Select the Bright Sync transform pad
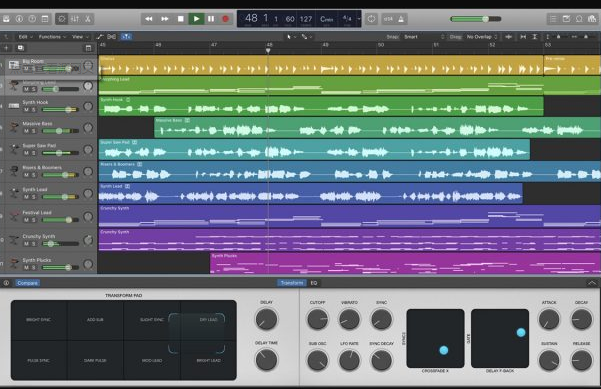Screen dimensions: 601x389 tap(39, 320)
